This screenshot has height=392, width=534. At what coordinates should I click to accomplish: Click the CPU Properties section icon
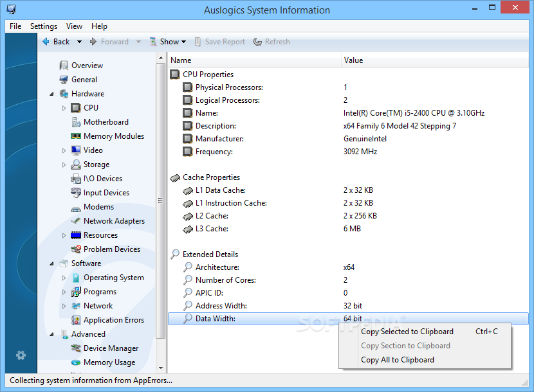pos(175,74)
